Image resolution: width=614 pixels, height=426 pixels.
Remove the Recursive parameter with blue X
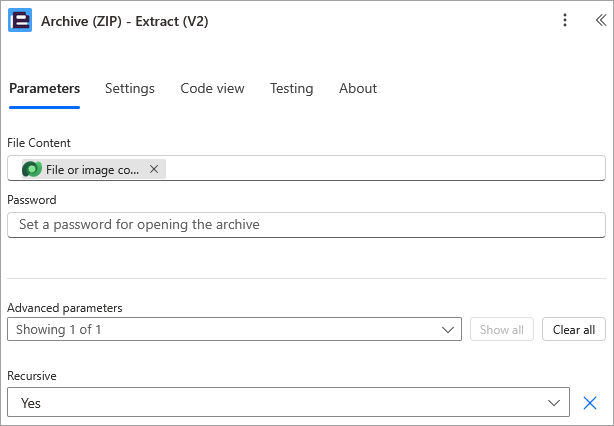(x=590, y=403)
